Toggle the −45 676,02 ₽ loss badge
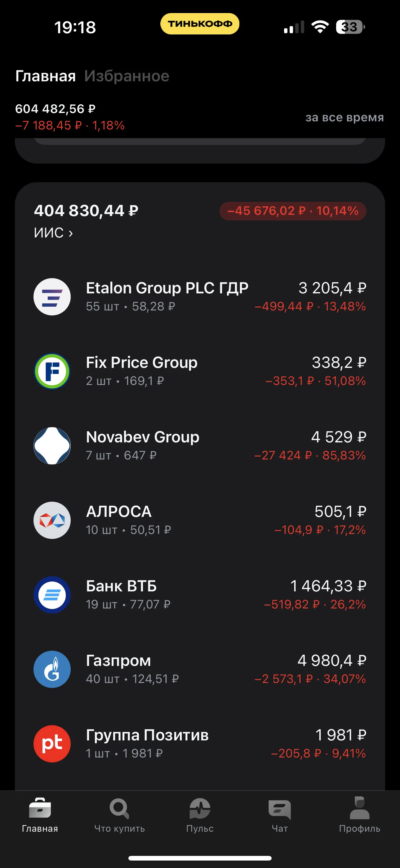The height and width of the screenshot is (868, 400). click(x=293, y=211)
